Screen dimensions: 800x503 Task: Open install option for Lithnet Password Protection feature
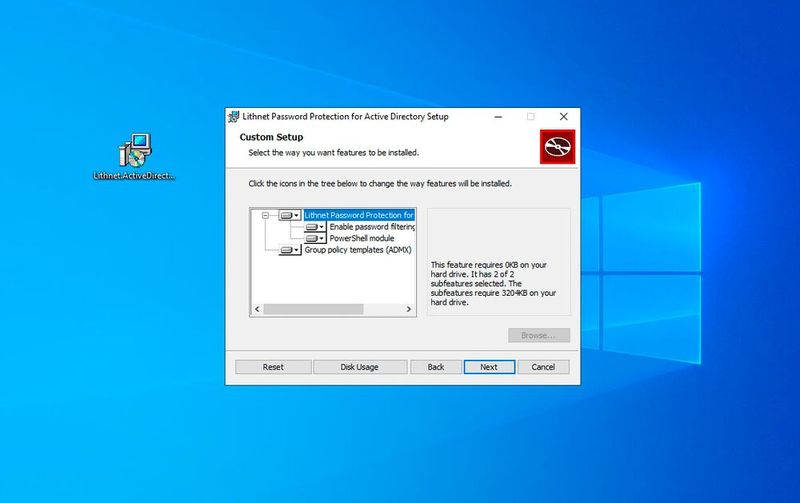pyautogui.click(x=290, y=215)
